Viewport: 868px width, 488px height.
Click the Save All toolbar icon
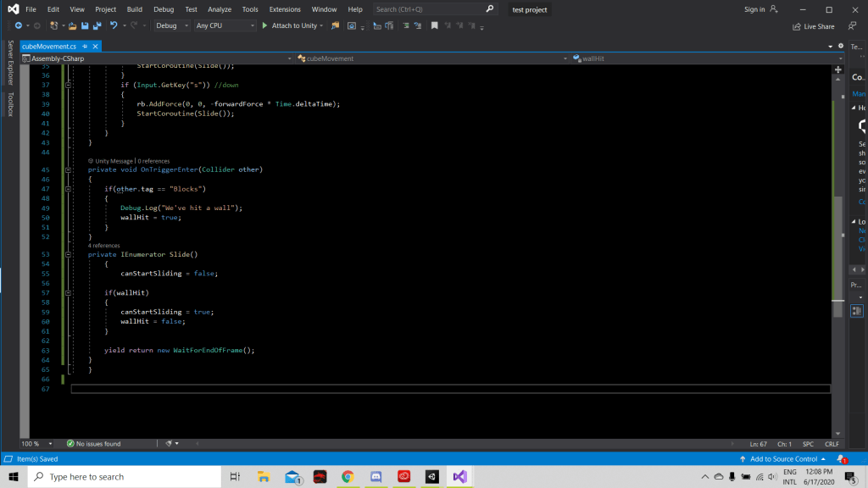pyautogui.click(x=97, y=26)
